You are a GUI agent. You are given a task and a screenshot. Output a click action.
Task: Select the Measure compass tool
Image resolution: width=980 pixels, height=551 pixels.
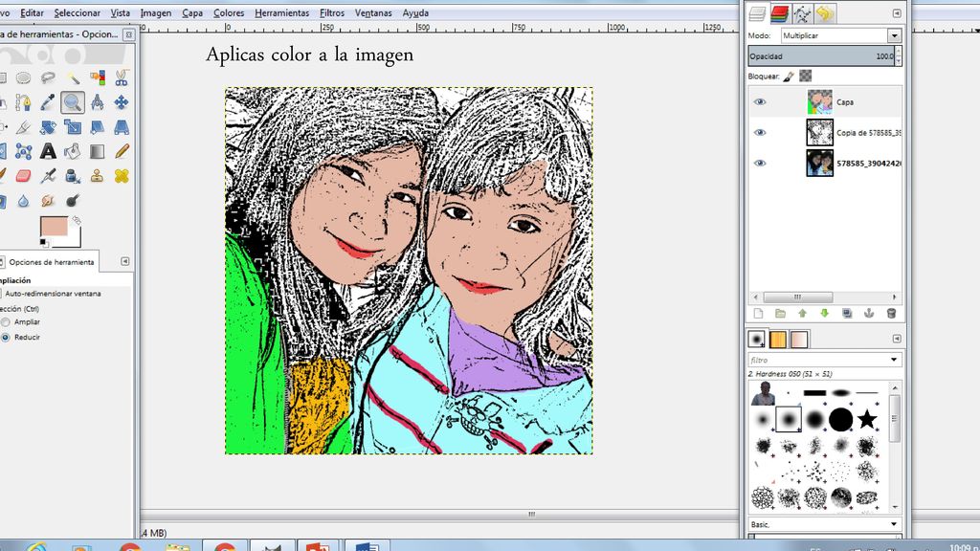tap(97, 101)
